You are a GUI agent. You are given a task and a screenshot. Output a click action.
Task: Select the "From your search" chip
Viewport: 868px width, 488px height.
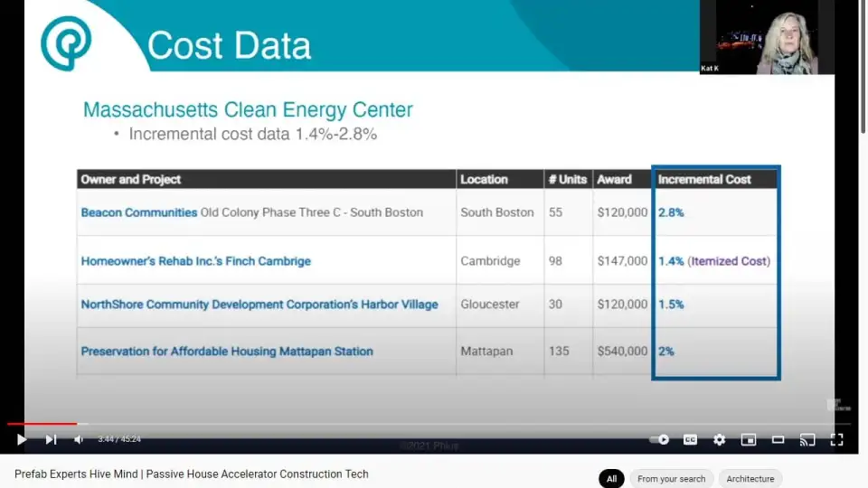671,478
